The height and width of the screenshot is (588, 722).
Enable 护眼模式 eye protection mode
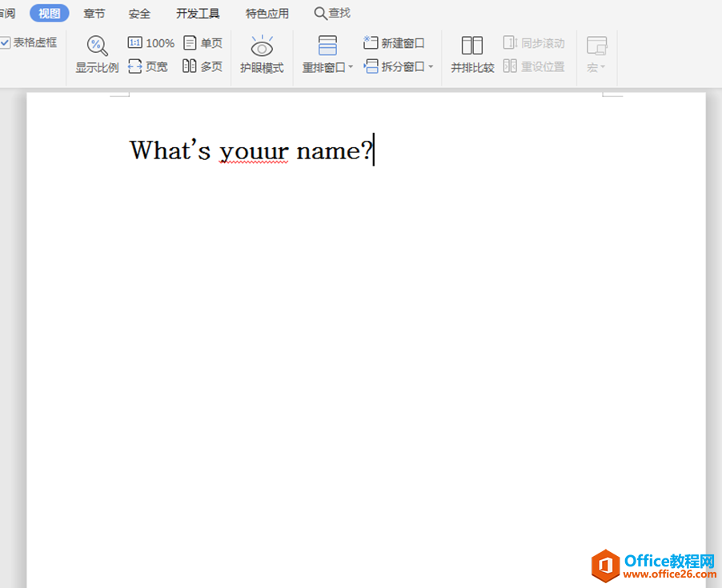point(262,54)
